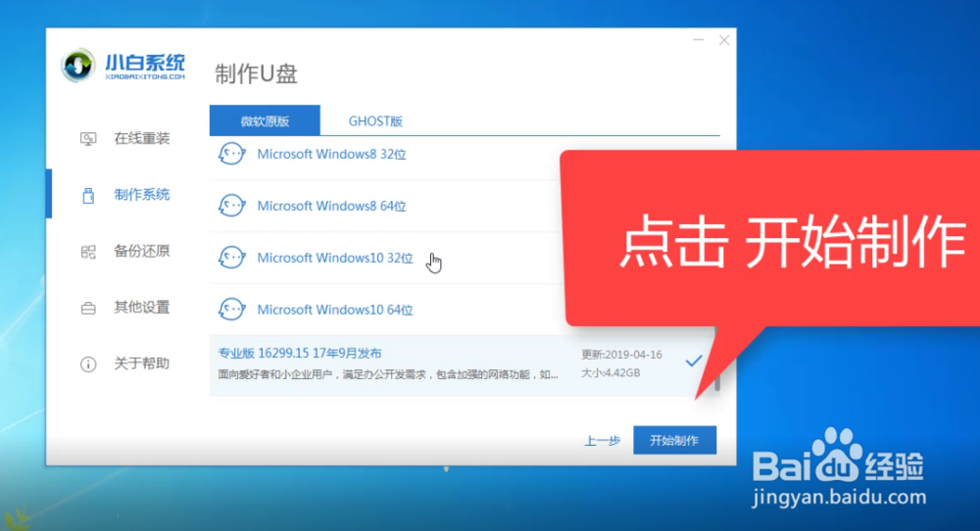Click the 开始制作 button
Viewport: 980px width, 531px height.
674,441
